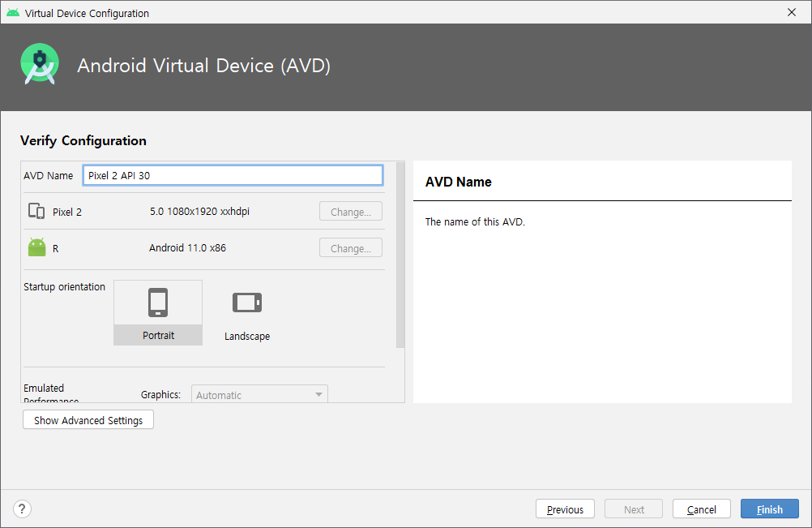Click the Pixel 2 device icon

36,211
